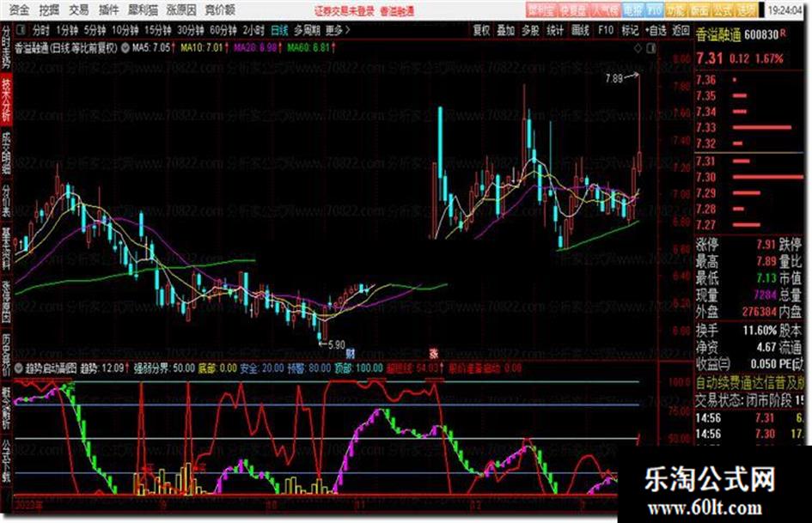This screenshot has height=523, width=812.
Task: Click the blue F10 button in the top bar
Action: (x=655, y=10)
